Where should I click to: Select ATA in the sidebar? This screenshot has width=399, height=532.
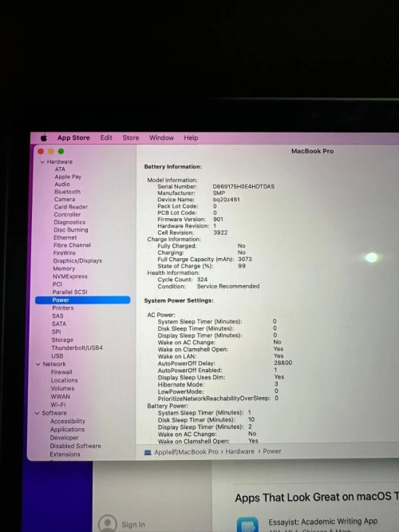(60, 169)
